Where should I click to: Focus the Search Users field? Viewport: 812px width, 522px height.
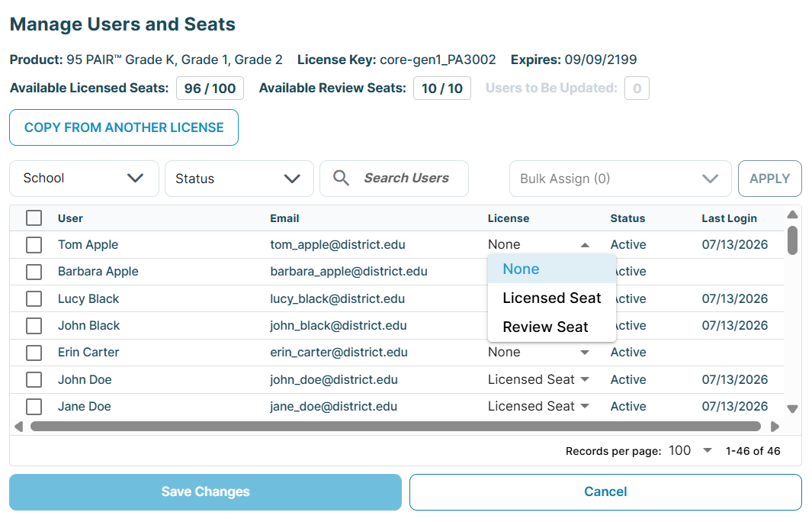point(394,179)
